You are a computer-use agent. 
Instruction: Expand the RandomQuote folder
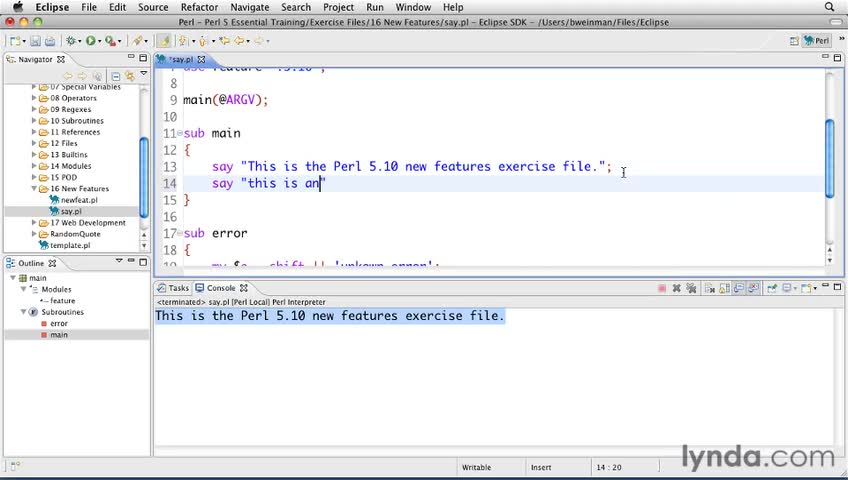coord(34,234)
